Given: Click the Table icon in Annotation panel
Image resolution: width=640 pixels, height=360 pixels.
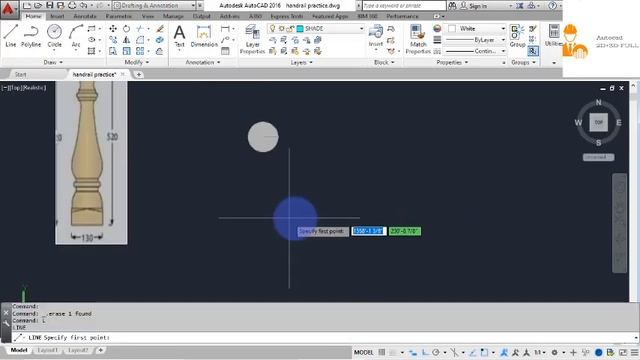Looking at the screenshot, I should 225,51.
